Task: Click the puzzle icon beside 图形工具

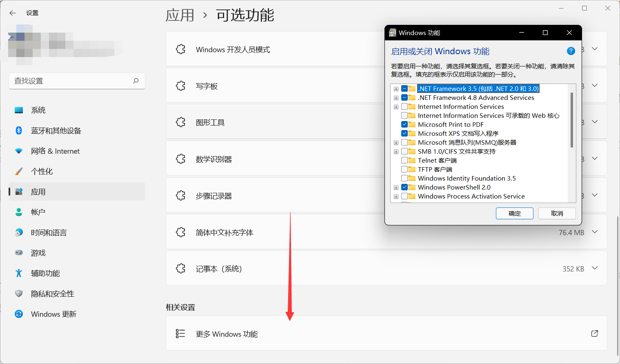Action: [x=181, y=122]
